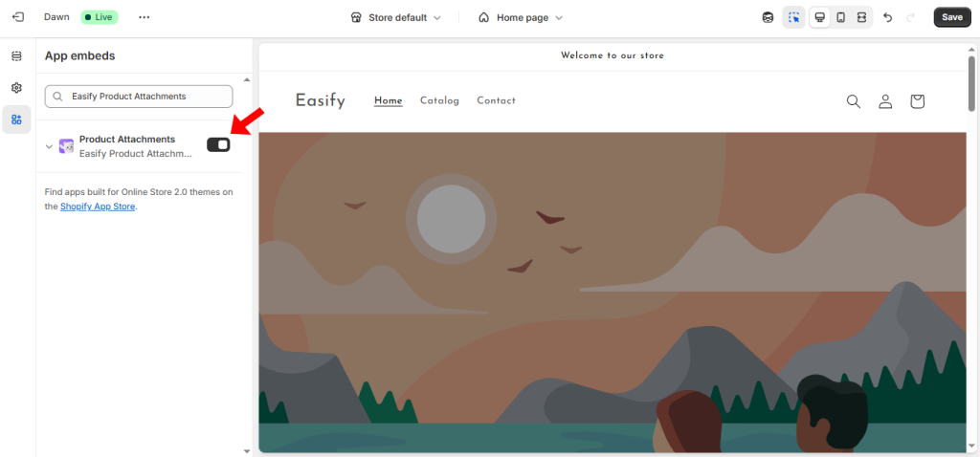
Task: Switch to fullscreen preview mode
Action: coord(861,17)
